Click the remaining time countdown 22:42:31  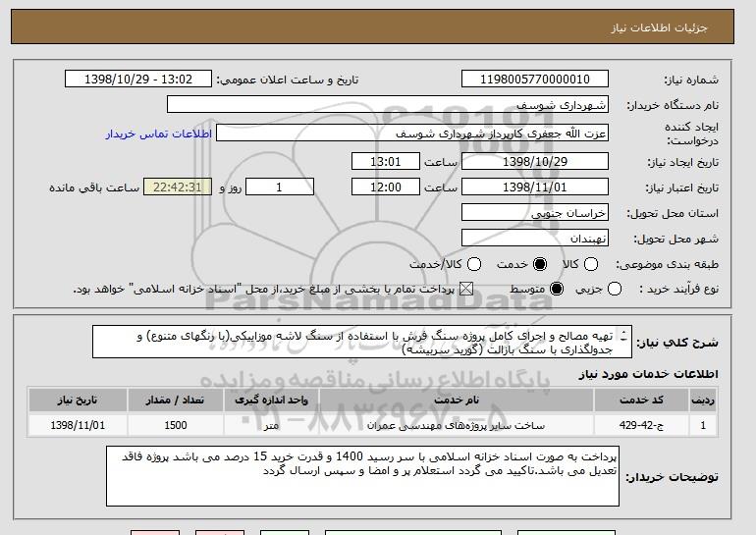[178, 187]
